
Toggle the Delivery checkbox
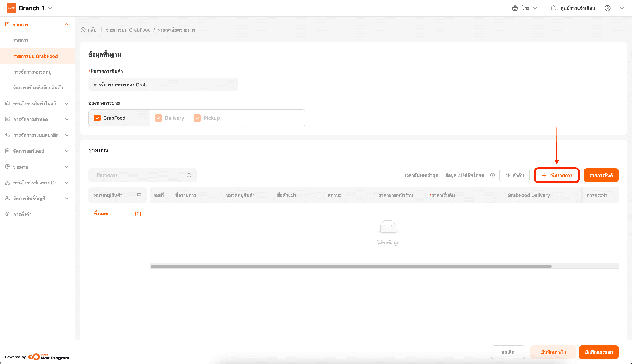pos(158,118)
